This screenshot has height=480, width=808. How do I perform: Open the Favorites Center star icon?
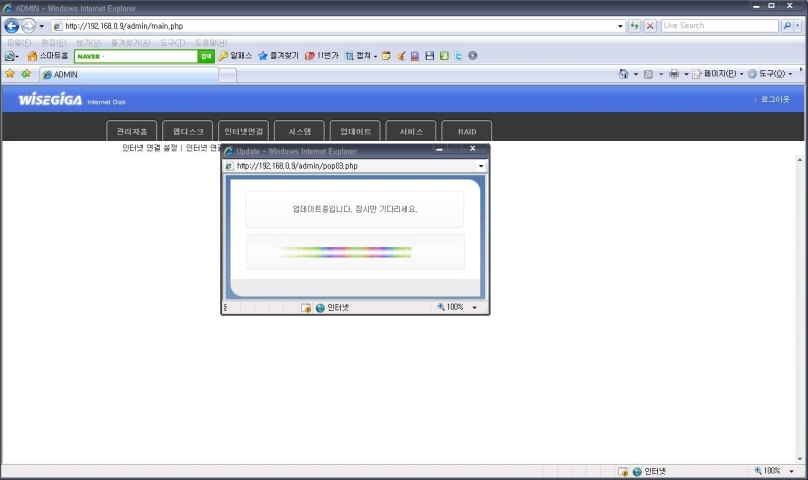(x=10, y=74)
